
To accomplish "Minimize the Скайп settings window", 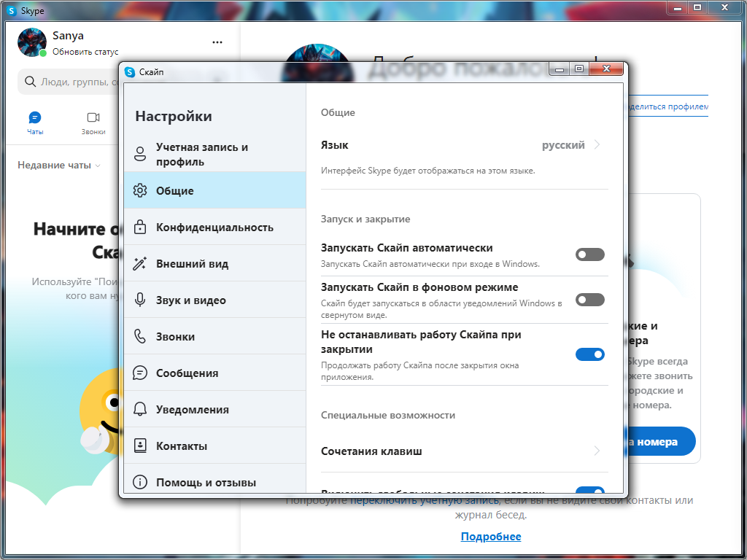I will (560, 69).
